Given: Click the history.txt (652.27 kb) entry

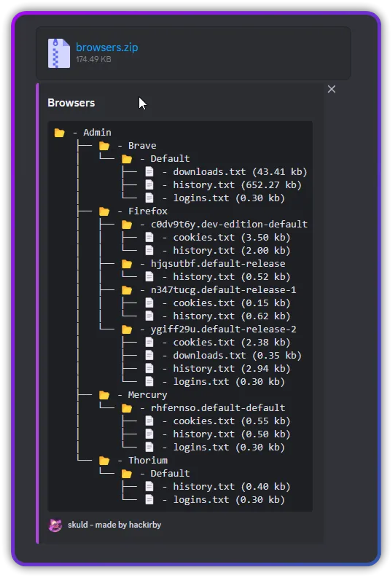Looking at the screenshot, I should tap(237, 185).
